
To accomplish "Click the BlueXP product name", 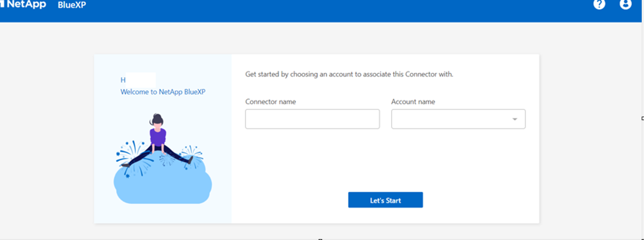I will coord(72,5).
